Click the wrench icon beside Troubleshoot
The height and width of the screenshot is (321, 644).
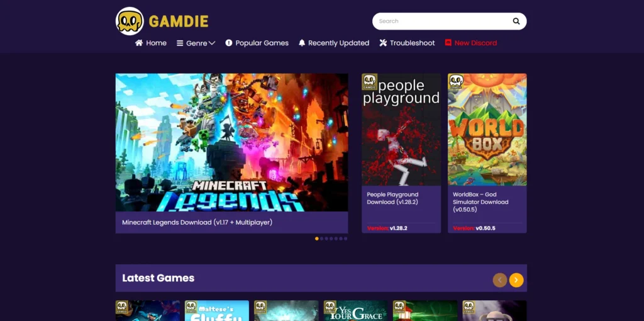[383, 43]
